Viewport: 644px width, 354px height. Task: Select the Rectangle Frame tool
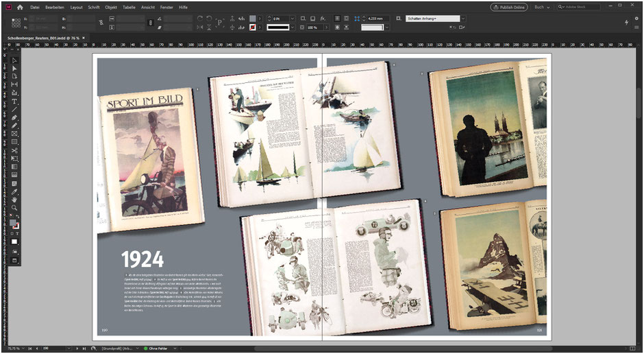[x=14, y=134]
